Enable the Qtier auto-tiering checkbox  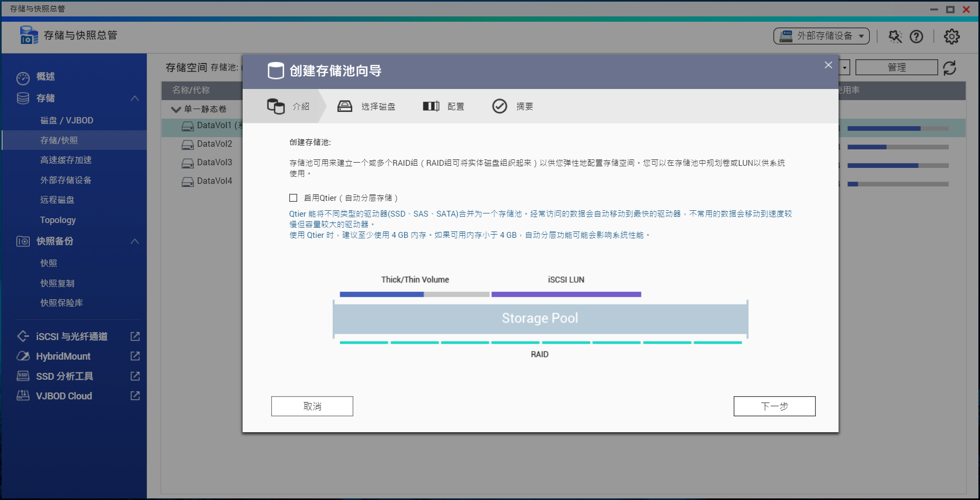293,198
